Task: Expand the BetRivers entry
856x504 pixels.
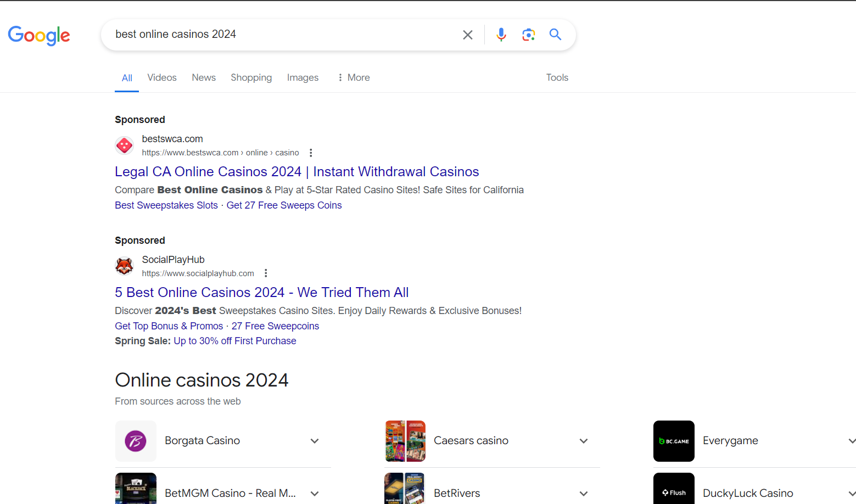Action: tap(584, 493)
